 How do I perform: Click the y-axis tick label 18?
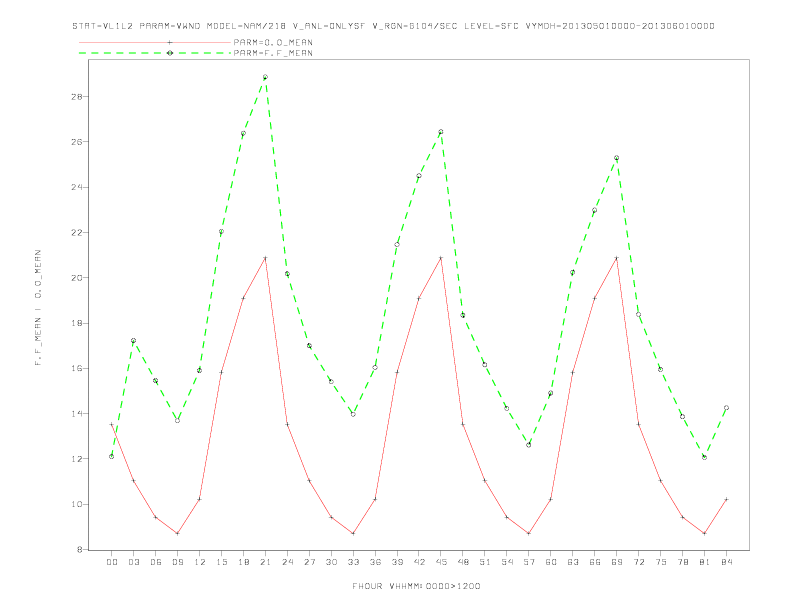click(77, 323)
